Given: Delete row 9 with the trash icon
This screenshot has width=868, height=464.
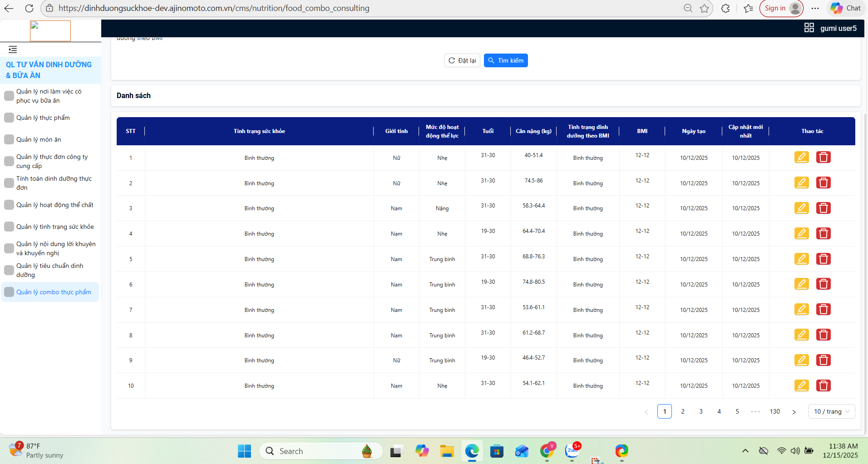Looking at the screenshot, I should click(x=823, y=360).
